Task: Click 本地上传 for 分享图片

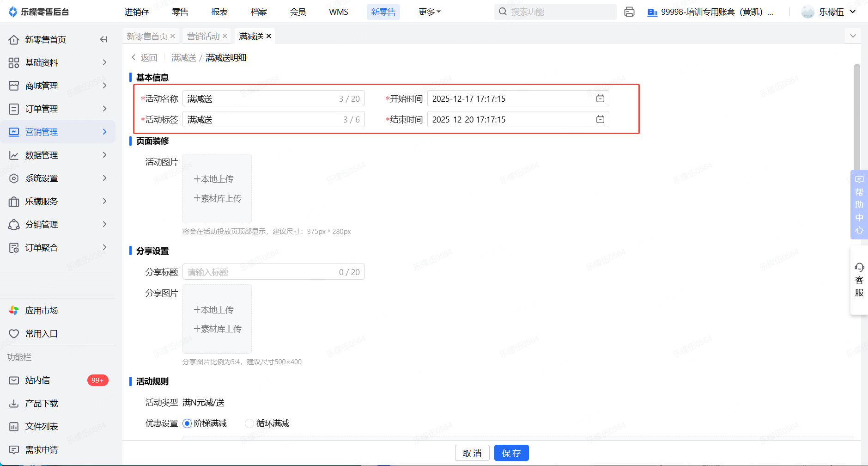Action: click(x=214, y=310)
